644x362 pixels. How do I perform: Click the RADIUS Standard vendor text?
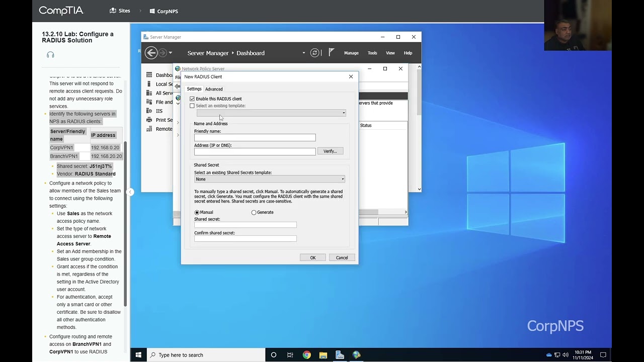pyautogui.click(x=95, y=174)
